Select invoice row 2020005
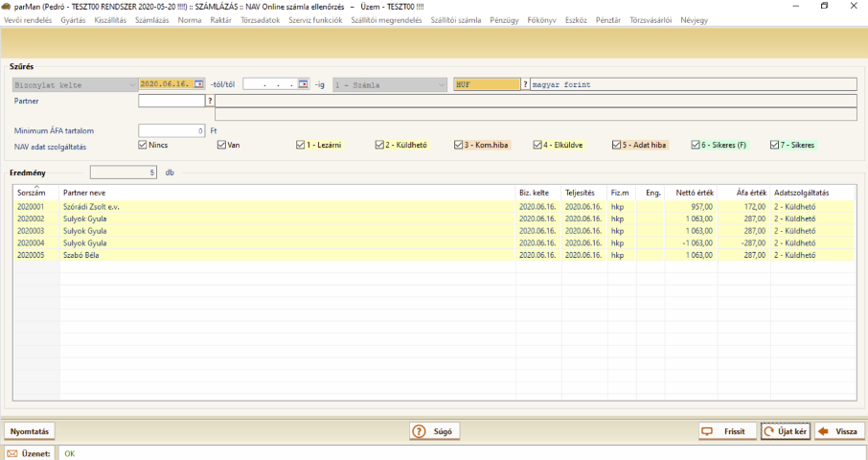 [x=434, y=255]
